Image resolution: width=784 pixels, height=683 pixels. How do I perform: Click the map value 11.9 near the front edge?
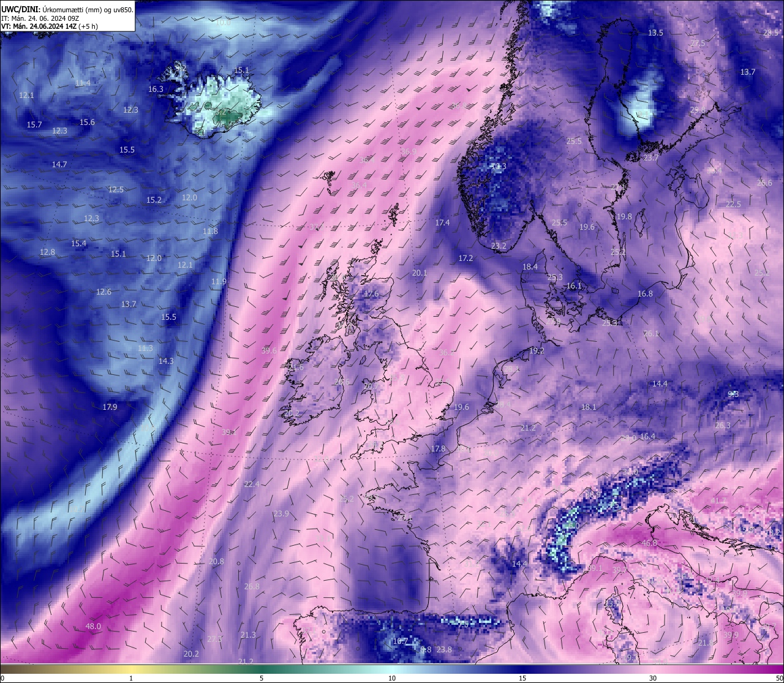pyautogui.click(x=219, y=281)
